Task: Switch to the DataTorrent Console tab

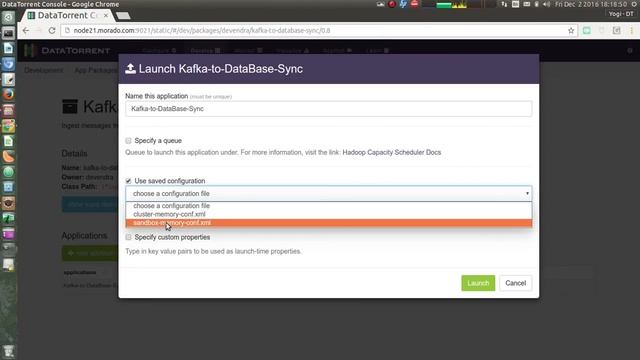Action: coord(67,15)
